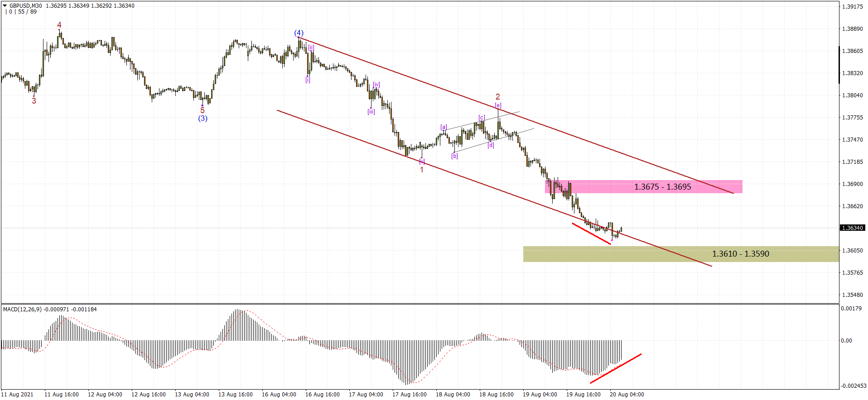Select the red divergence line on MACD
This screenshot has width=868, height=400.
coord(616,368)
